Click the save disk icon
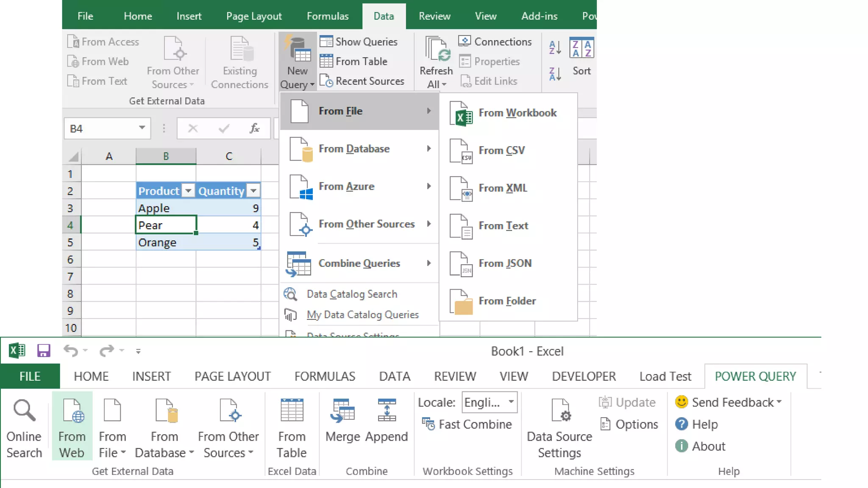868x488 pixels. click(x=44, y=351)
